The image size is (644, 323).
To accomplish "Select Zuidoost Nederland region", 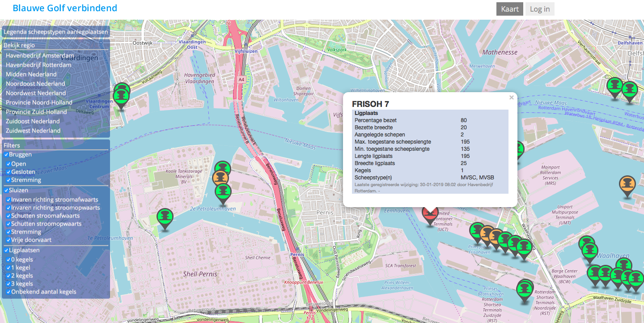I will click(x=33, y=121).
